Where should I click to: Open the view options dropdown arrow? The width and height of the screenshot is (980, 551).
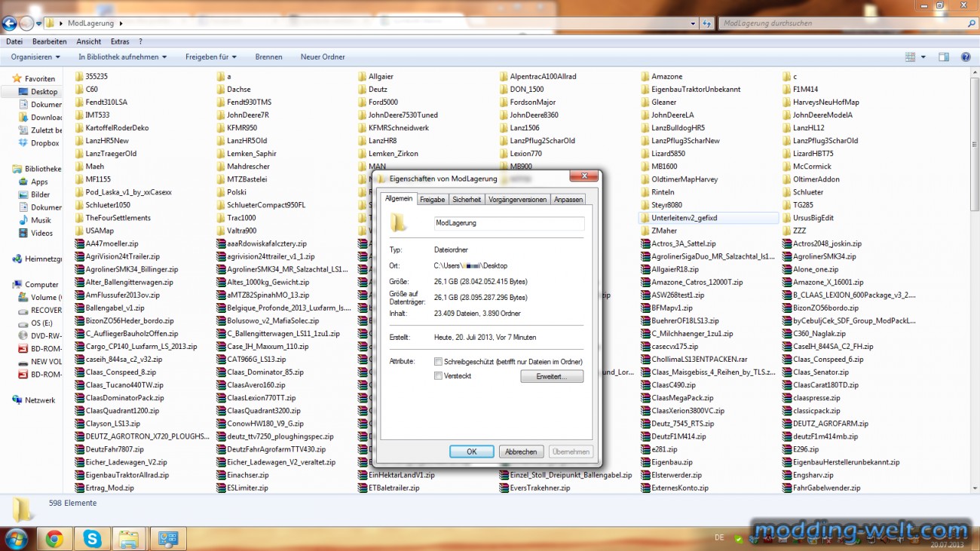point(923,57)
